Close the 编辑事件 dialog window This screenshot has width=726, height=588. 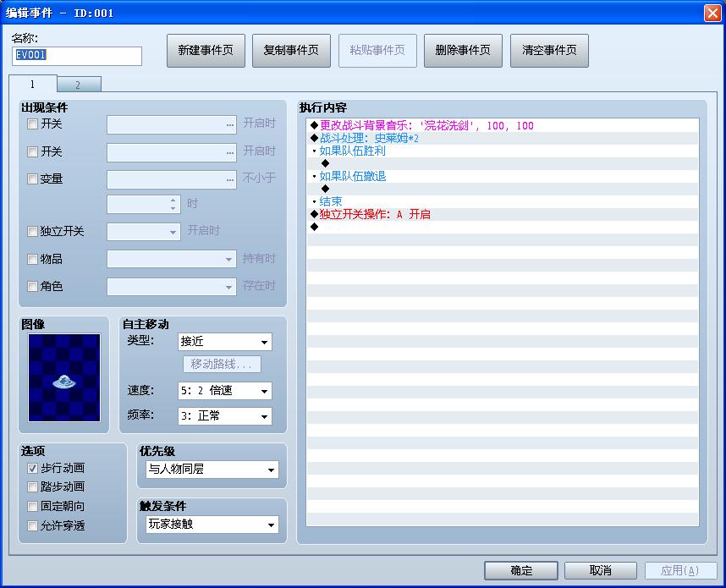pos(712,13)
